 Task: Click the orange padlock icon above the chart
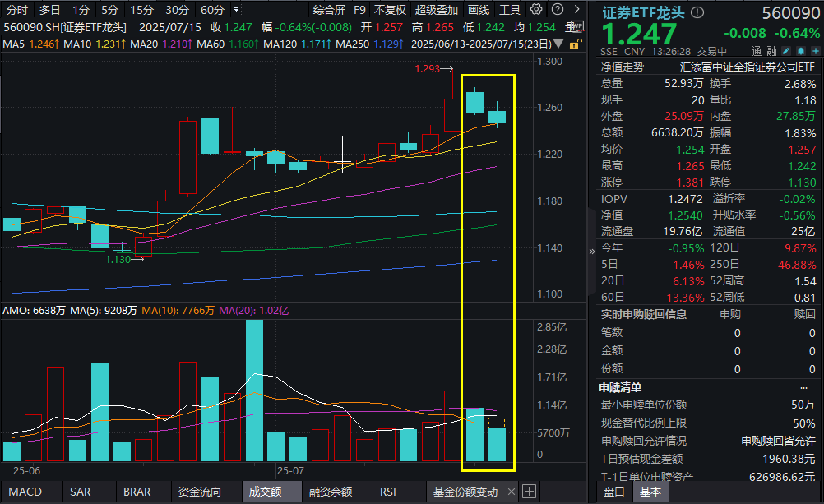coord(574,43)
